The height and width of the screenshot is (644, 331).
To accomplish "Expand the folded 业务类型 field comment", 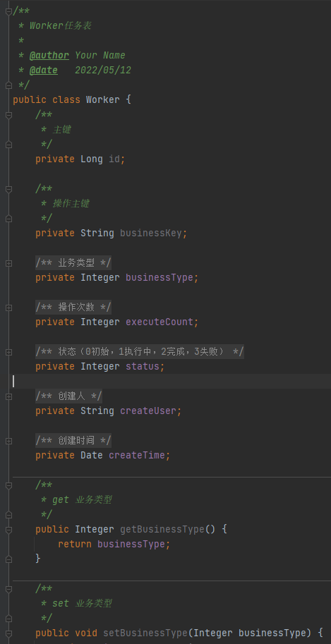I will pyautogui.click(x=8, y=263).
